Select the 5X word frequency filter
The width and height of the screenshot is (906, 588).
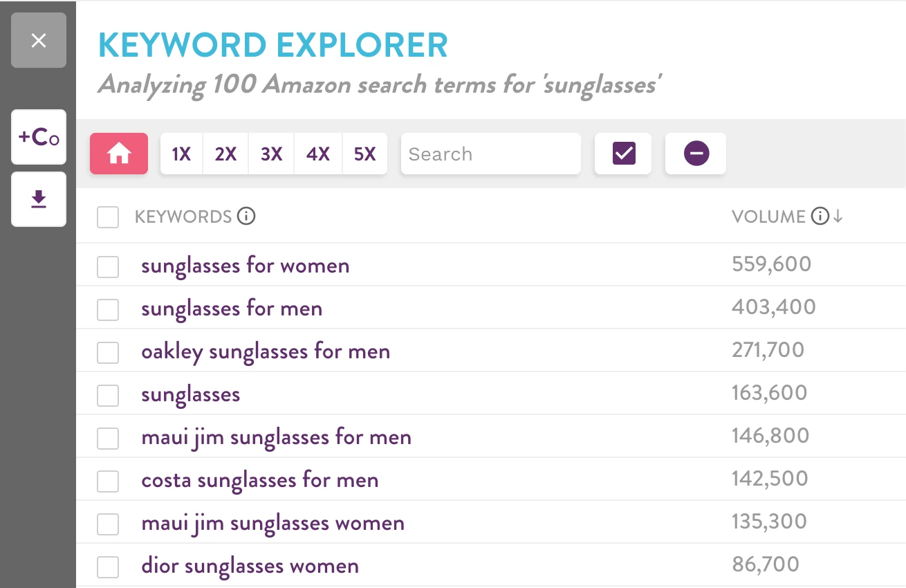pos(364,154)
